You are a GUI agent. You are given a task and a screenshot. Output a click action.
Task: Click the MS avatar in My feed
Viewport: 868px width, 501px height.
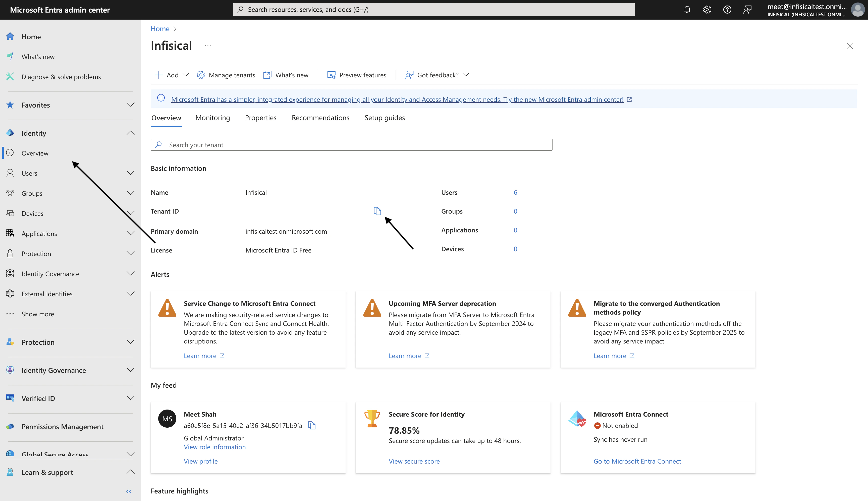pyautogui.click(x=167, y=418)
